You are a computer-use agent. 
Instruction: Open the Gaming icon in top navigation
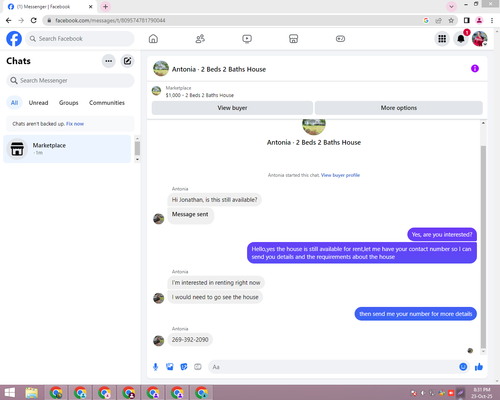340,39
